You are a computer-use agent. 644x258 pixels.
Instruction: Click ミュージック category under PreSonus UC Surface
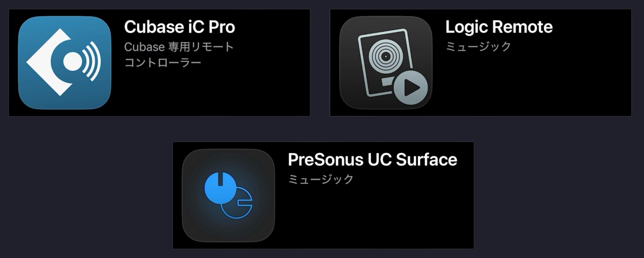[321, 179]
